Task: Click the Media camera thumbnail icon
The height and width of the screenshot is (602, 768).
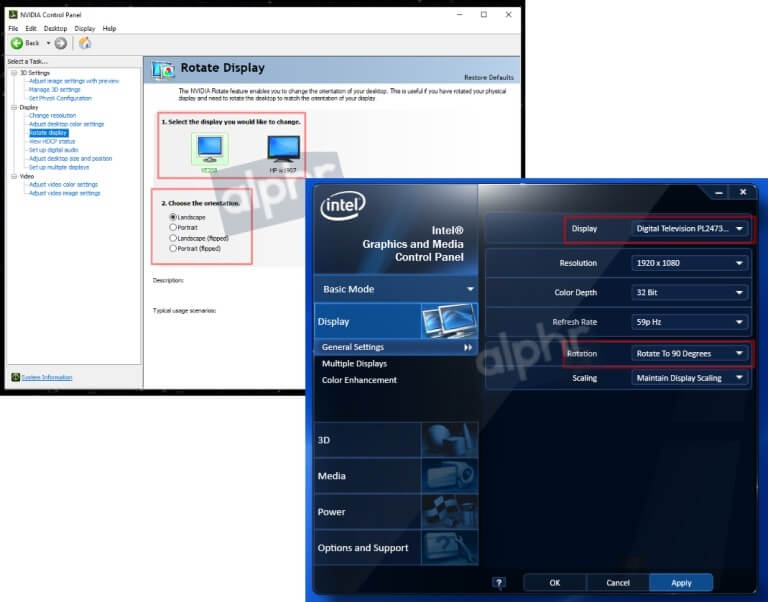Action: [x=449, y=476]
